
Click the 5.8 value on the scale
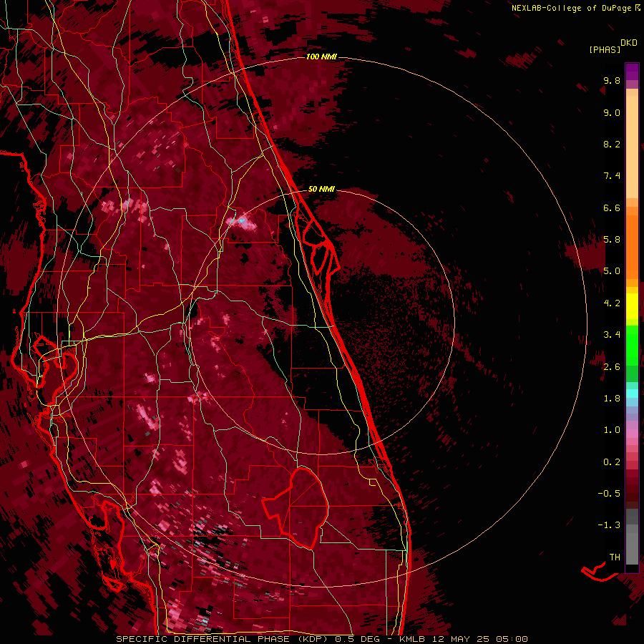click(612, 240)
